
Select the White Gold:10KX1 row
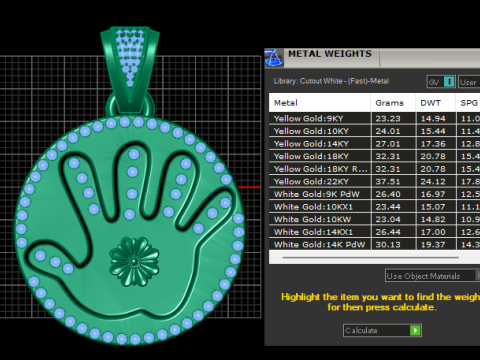374,207
